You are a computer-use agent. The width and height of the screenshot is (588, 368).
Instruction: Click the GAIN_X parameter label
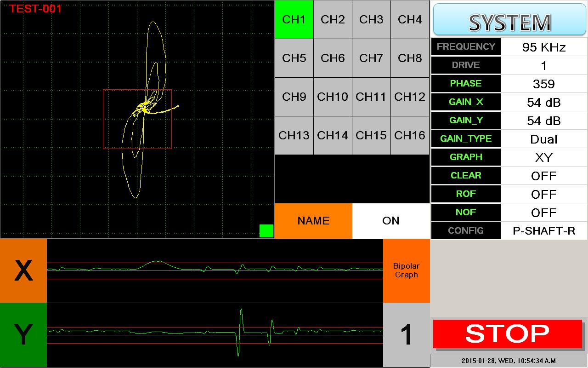click(x=466, y=102)
